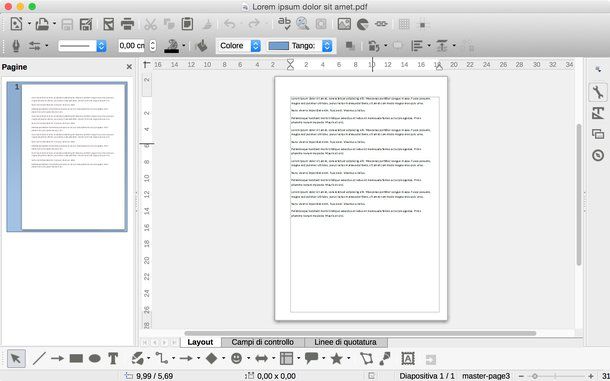Screen dimensions: 610x381
Task: Select the Callouts speech bubble tool
Action: pos(311,358)
